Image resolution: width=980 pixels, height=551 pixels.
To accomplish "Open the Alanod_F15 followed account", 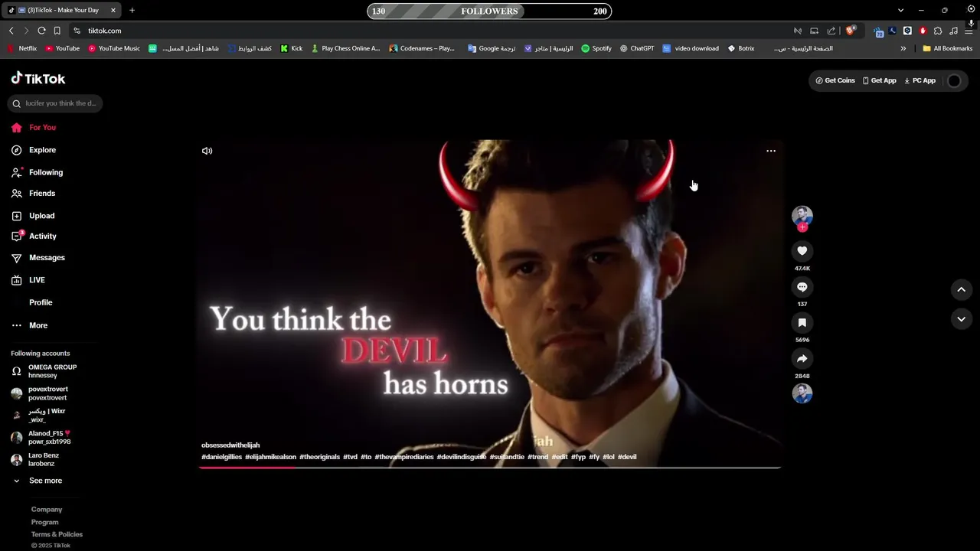I will [41, 438].
